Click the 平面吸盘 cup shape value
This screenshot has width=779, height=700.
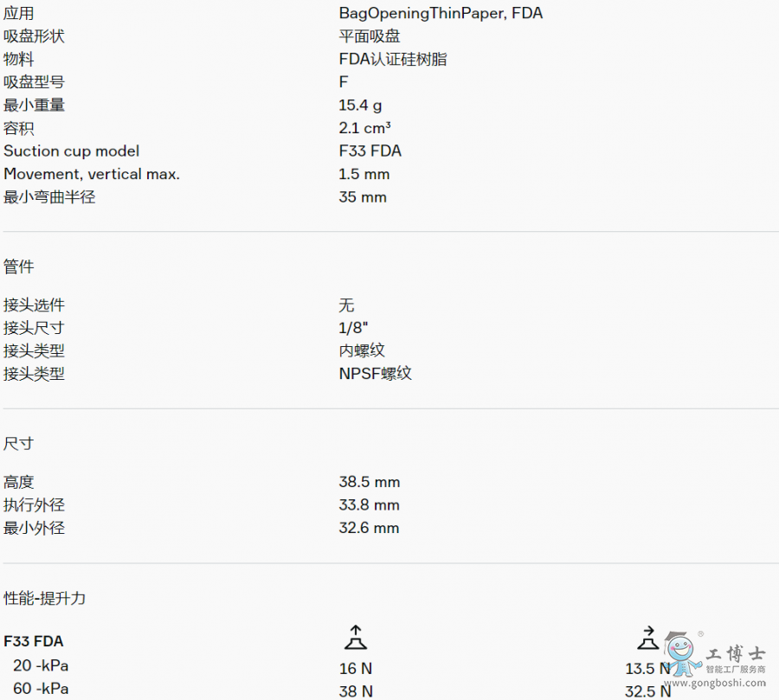370,36
